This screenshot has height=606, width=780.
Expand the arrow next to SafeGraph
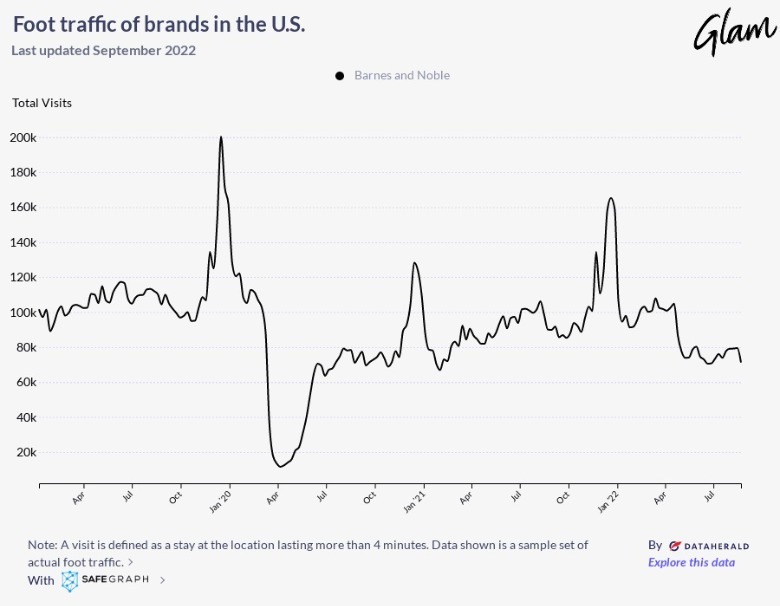click(x=163, y=580)
